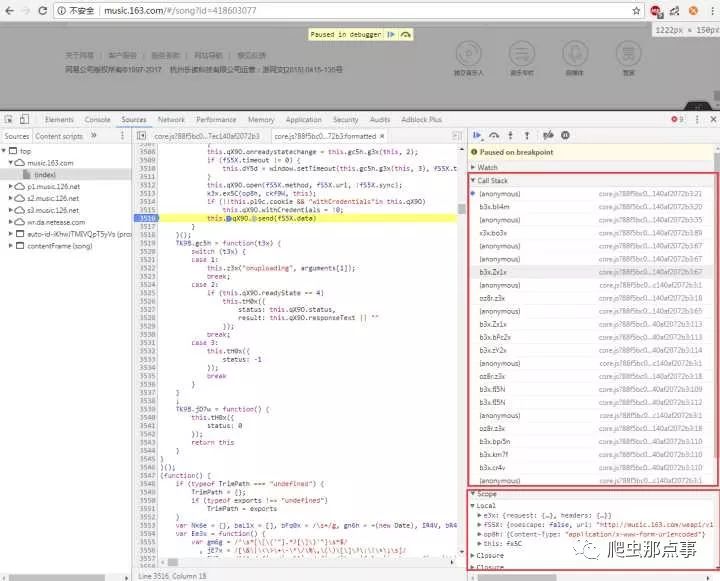Activate the inspect element picker in DevTools
This screenshot has width=720, height=581.
(x=8, y=119)
